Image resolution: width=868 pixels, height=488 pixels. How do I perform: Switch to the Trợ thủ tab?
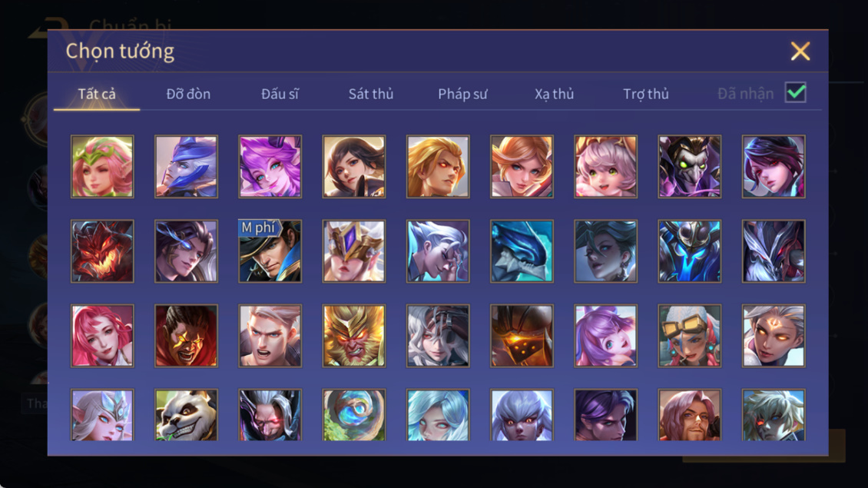pos(646,94)
